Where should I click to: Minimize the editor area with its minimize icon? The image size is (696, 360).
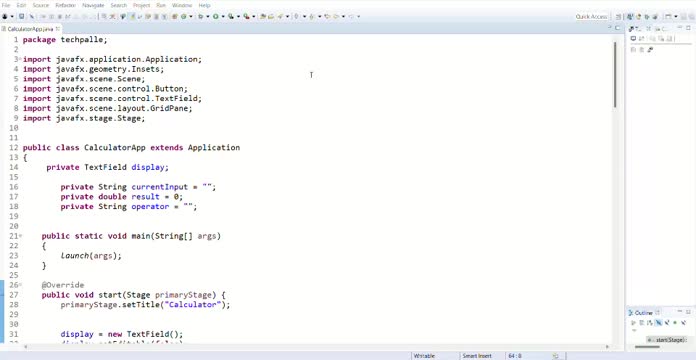609,28
